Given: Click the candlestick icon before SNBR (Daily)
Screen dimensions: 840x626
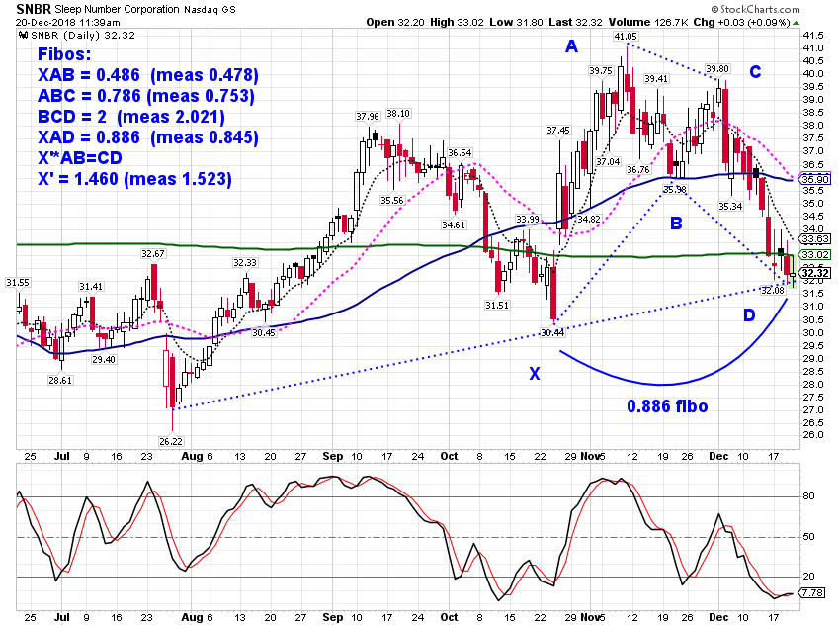Looking at the screenshot, I should 23,36.
